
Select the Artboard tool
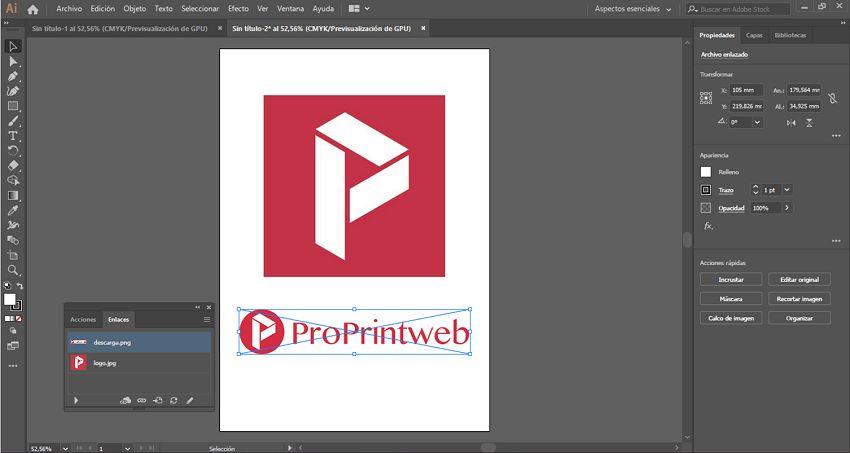click(13, 255)
